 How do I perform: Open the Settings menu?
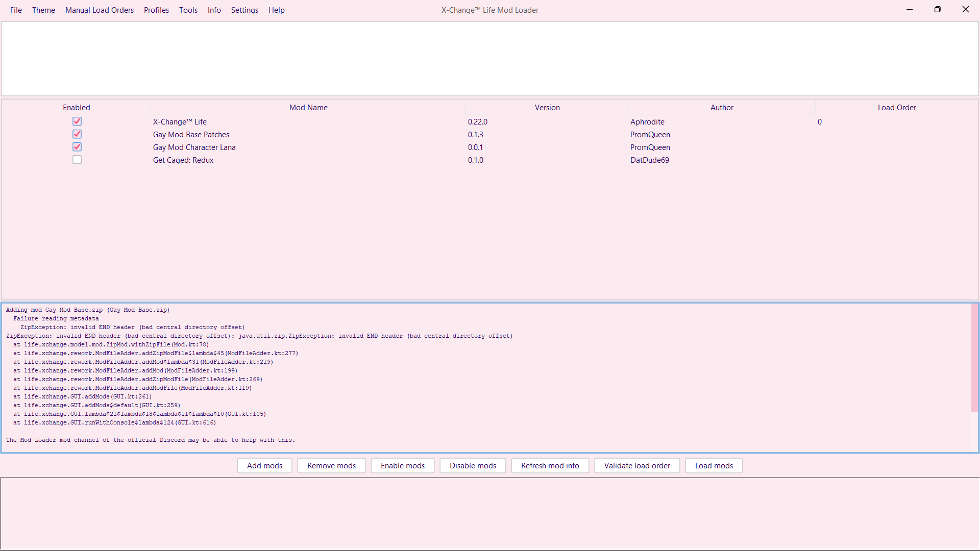point(244,10)
